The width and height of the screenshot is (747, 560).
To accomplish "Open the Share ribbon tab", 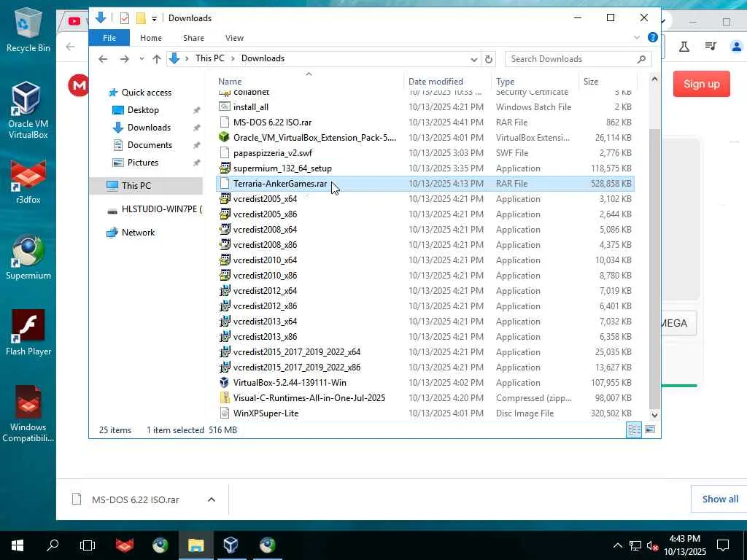I will point(193,38).
